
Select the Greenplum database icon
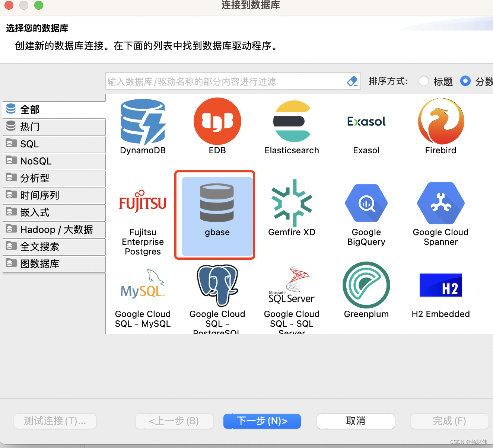[x=366, y=285]
